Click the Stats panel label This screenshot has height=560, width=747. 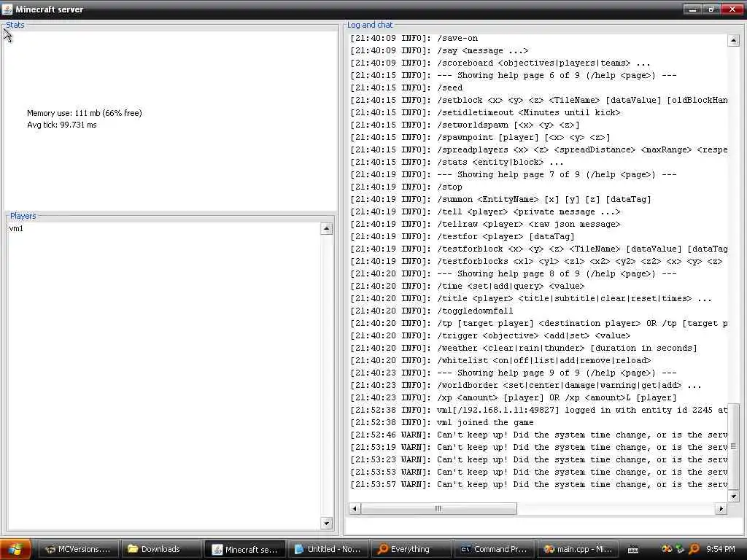tap(15, 25)
